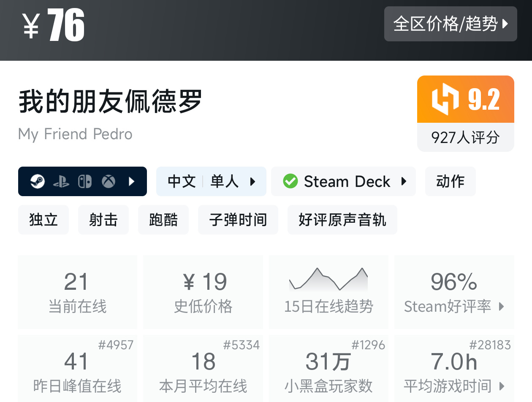The height and width of the screenshot is (402, 532).
Task: Open the Steam好评率 review details
Action: click(454, 306)
